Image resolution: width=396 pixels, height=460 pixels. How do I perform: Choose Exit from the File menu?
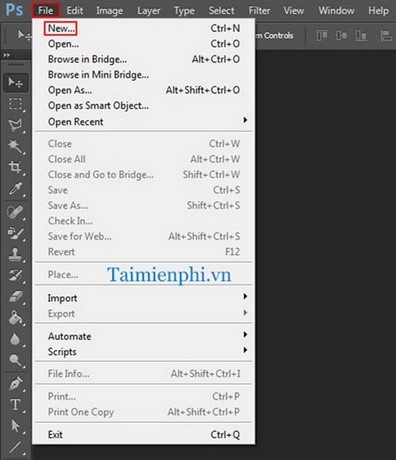(x=144, y=435)
